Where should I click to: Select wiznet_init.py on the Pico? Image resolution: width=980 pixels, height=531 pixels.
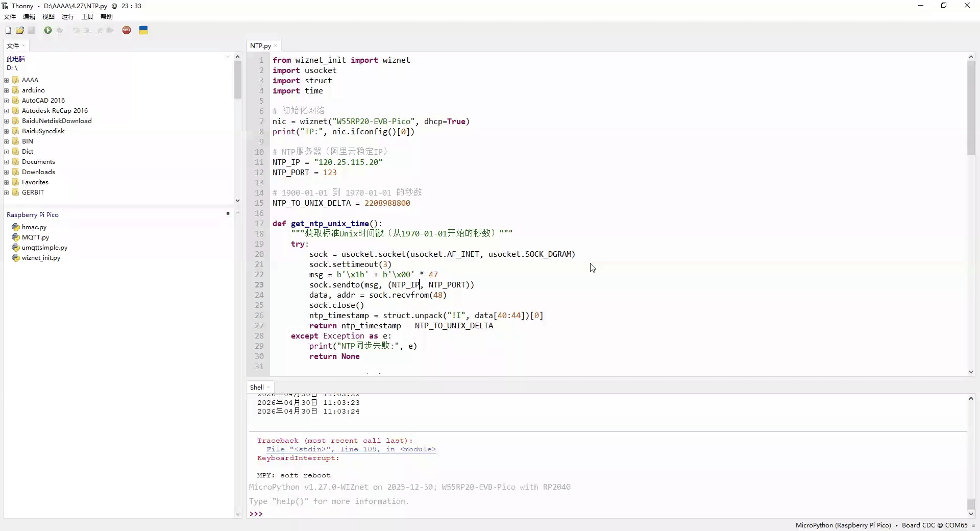click(x=41, y=258)
